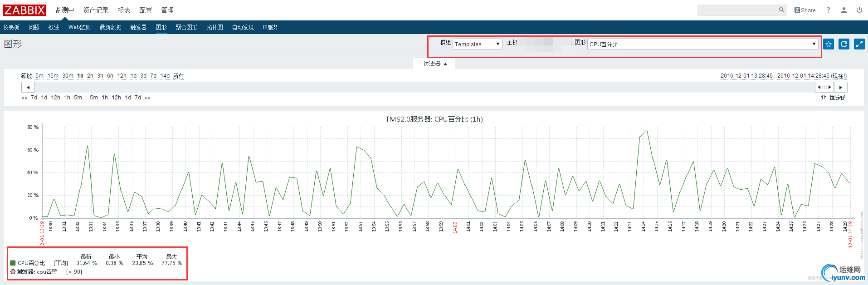Set zoom to 2h
Screen dimensions: 868x285
click(x=90, y=76)
